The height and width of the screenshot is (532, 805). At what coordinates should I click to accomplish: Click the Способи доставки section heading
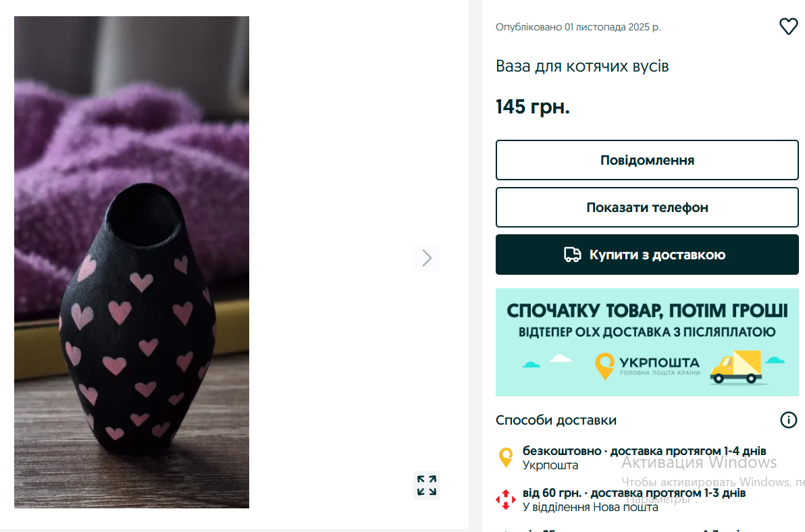556,420
